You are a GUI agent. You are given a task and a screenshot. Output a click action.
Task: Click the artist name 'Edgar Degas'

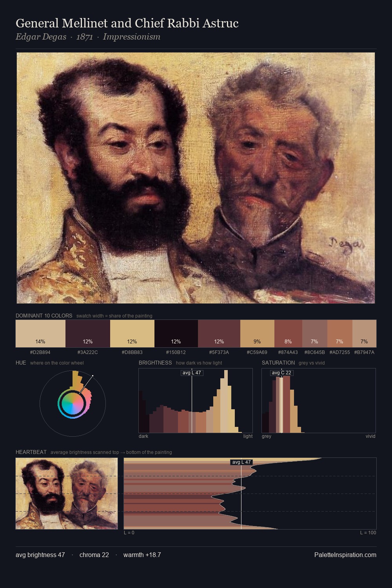pos(41,37)
